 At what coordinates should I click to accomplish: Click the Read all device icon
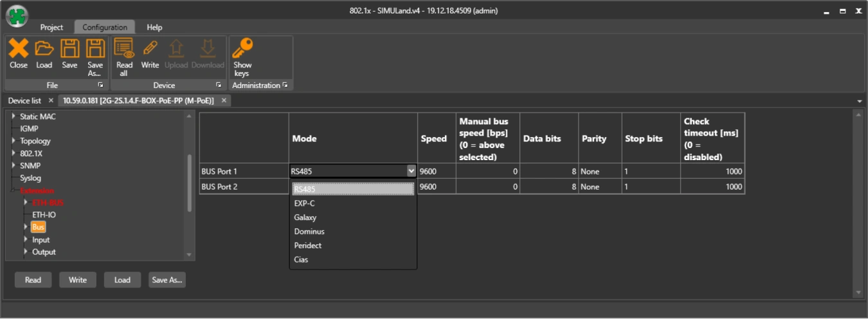[x=124, y=49]
